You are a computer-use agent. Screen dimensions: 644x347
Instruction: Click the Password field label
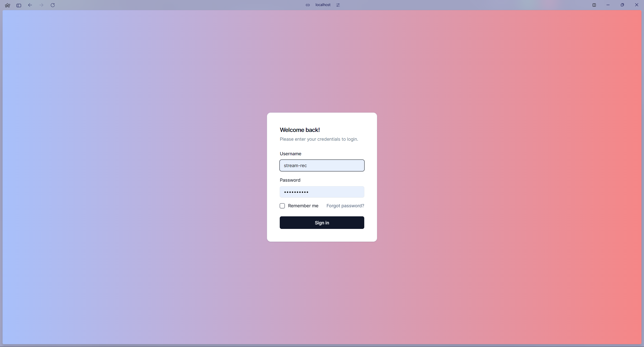click(290, 180)
